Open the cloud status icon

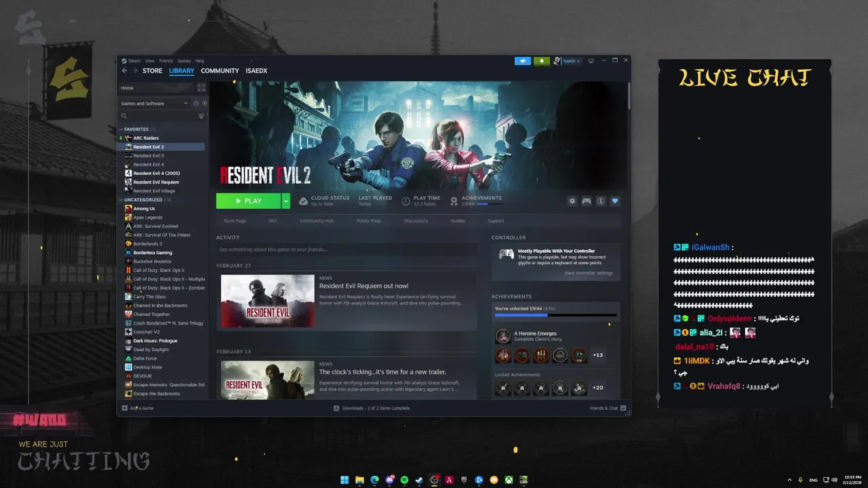[x=304, y=201]
